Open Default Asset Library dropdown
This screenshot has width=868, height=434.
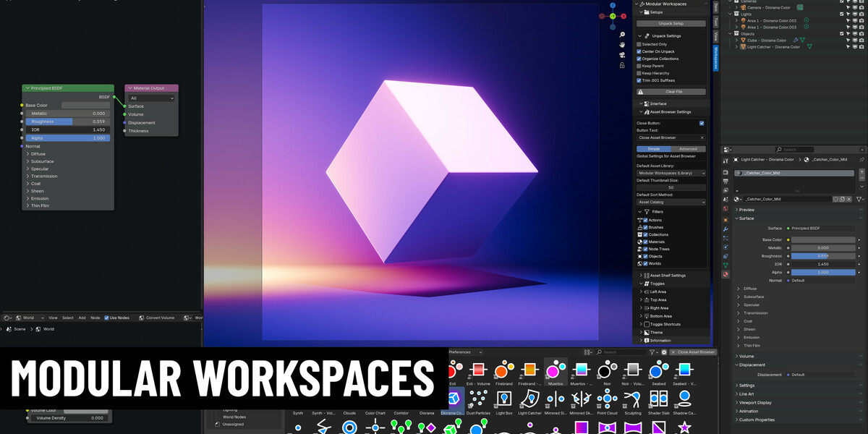pyautogui.click(x=671, y=174)
